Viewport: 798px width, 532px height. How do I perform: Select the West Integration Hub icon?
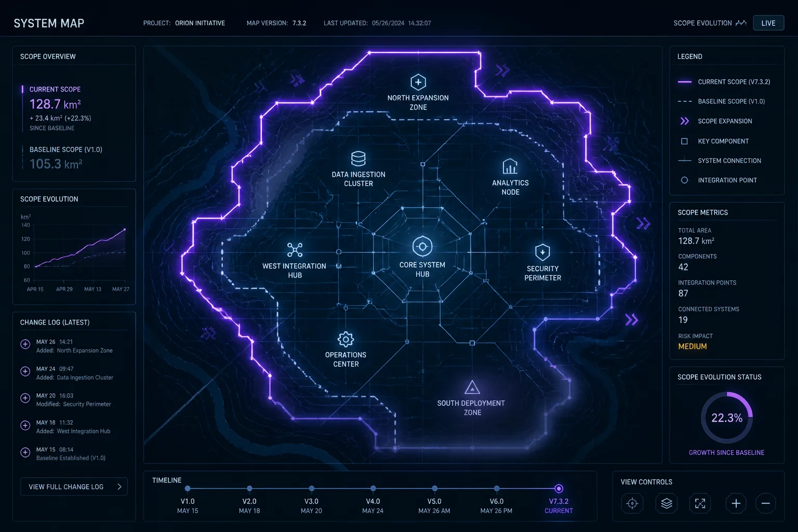coord(295,250)
